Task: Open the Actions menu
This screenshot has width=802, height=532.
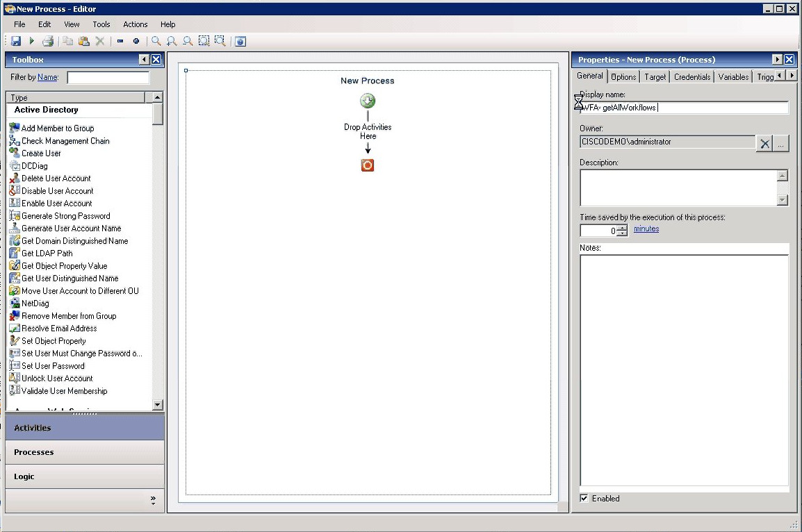Action: (135, 24)
